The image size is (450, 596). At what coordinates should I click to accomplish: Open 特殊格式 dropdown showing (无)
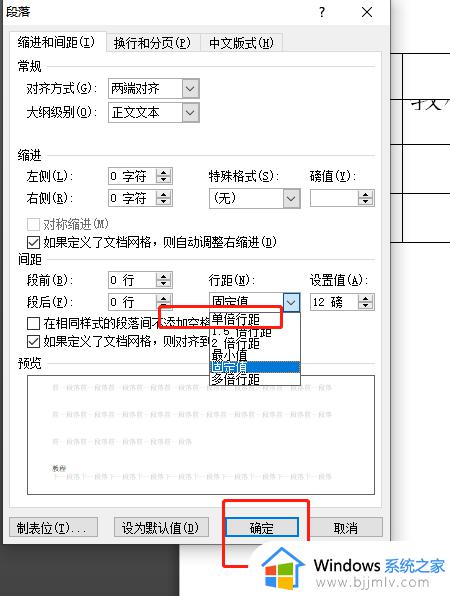pyautogui.click(x=255, y=198)
